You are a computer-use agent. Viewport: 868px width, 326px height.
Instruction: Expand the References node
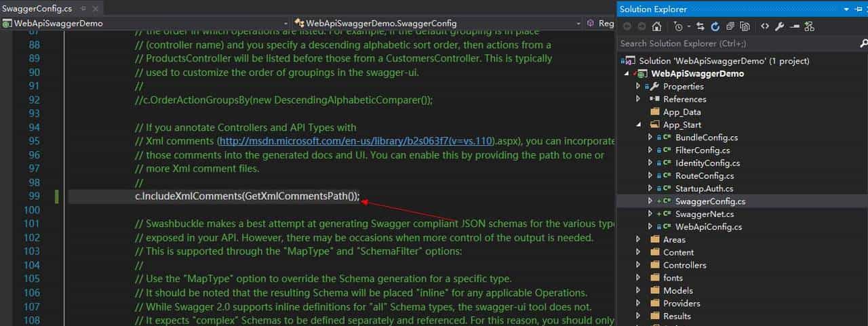[x=638, y=99]
